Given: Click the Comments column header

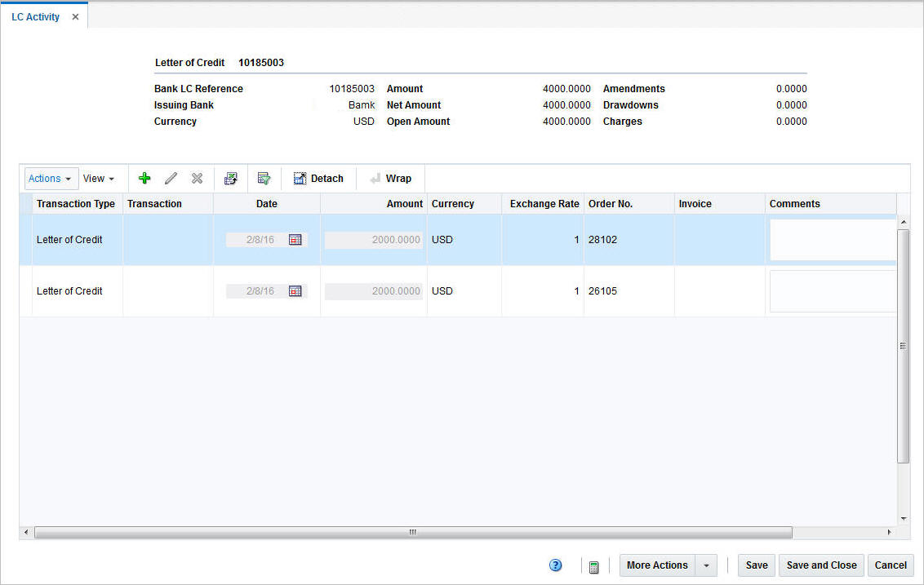Looking at the screenshot, I should (x=831, y=203).
